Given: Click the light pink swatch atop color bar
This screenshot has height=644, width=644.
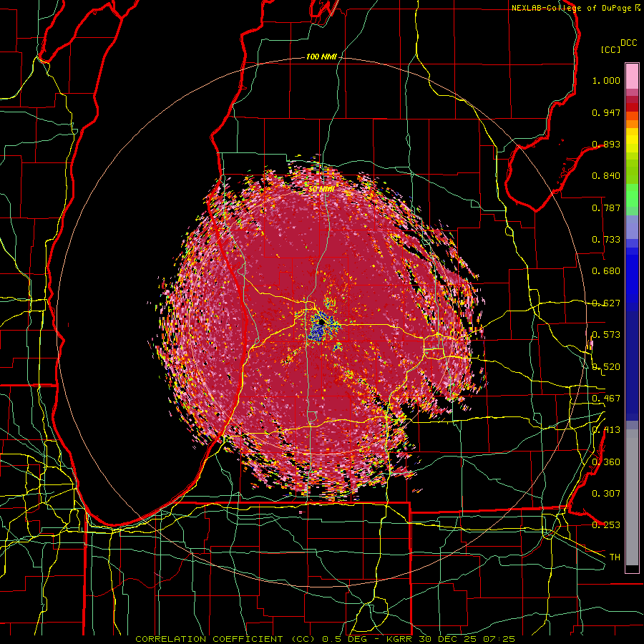Looking at the screenshot, I should pos(632,77).
